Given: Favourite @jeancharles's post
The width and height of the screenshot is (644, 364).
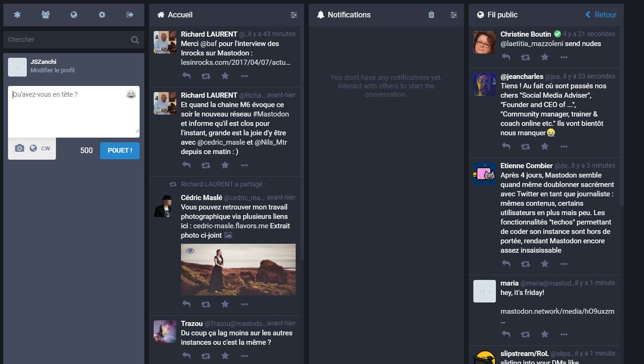Looking at the screenshot, I should point(545,146).
